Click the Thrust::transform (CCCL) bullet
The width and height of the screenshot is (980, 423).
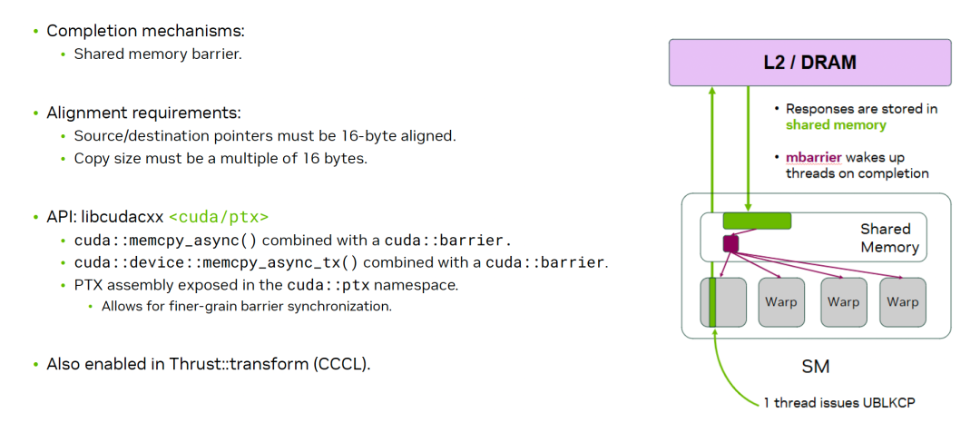click(x=209, y=364)
